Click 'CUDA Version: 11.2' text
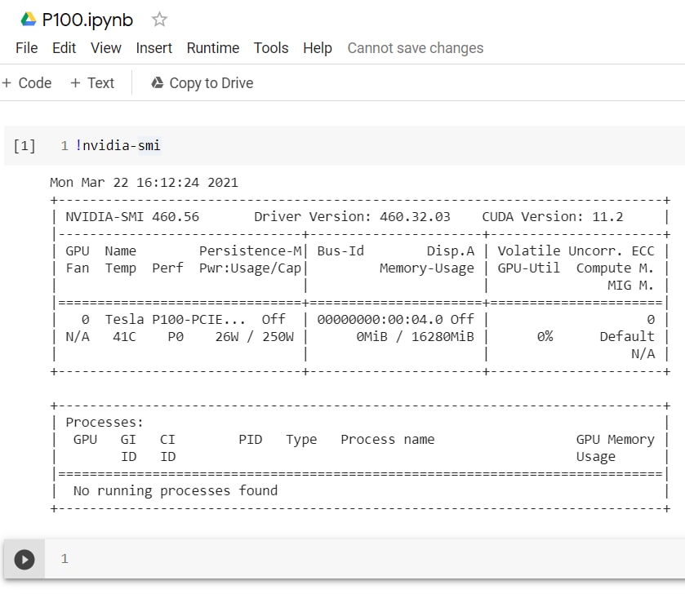685x616 pixels. (552, 217)
